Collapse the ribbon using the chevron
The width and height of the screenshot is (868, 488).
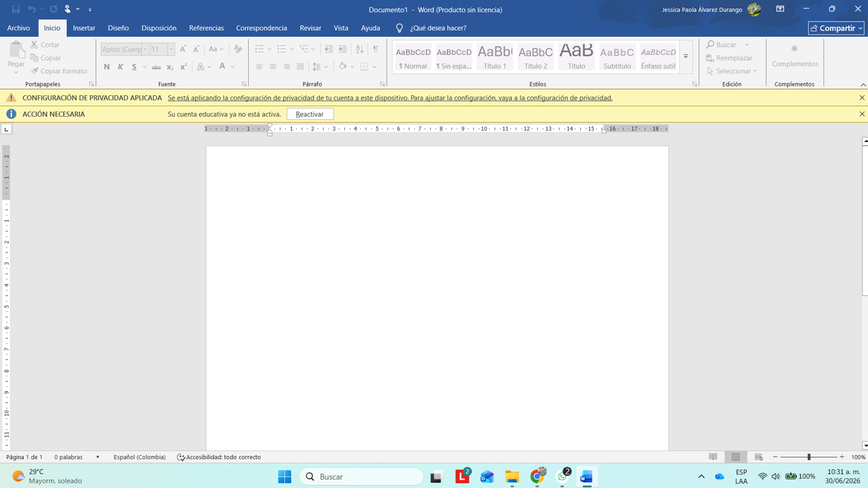pyautogui.click(x=863, y=85)
